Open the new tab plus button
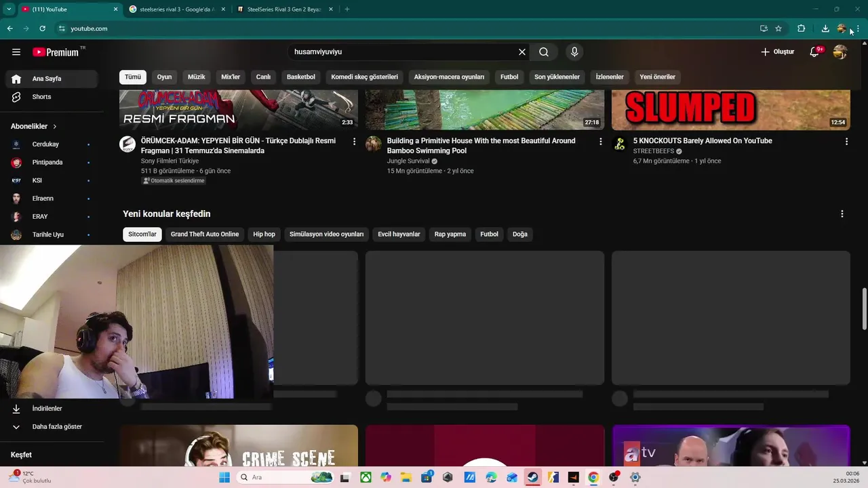This screenshot has height=488, width=868. point(347,9)
